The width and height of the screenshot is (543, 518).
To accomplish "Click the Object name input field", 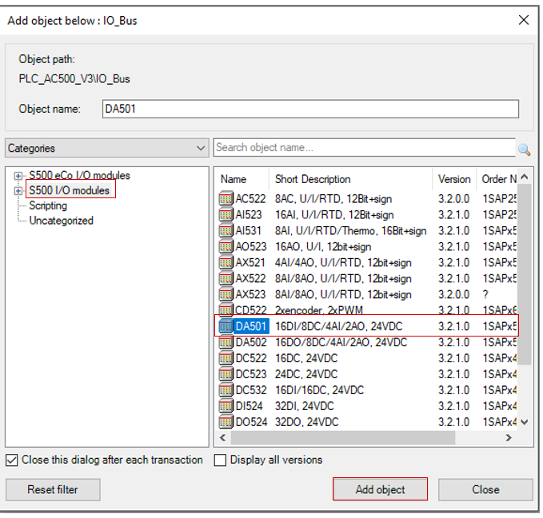I will [310, 109].
